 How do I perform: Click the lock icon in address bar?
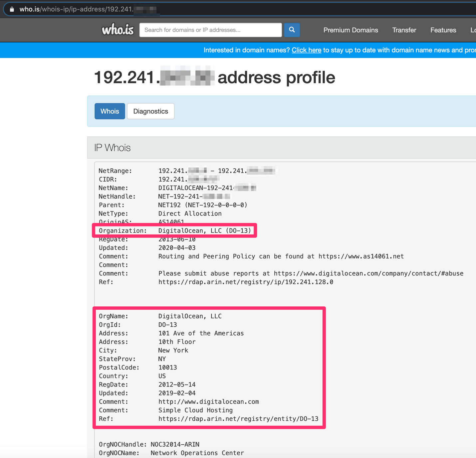pyautogui.click(x=12, y=9)
